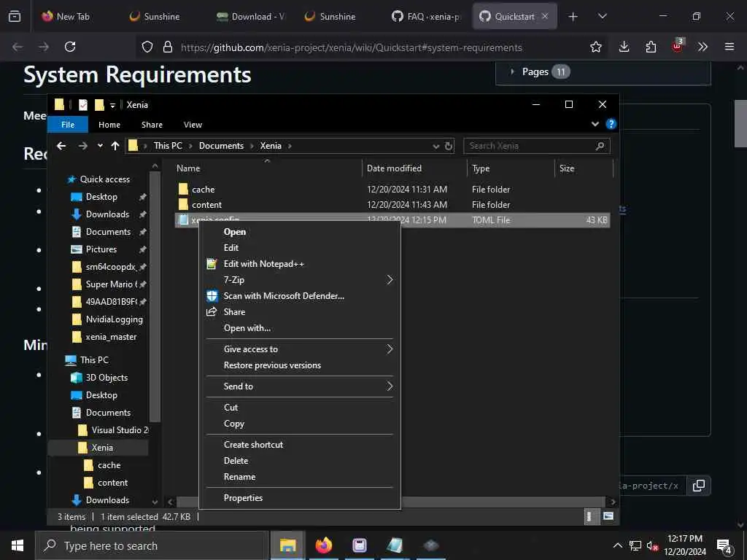
Task: Select the content folder in file list
Action: point(206,205)
